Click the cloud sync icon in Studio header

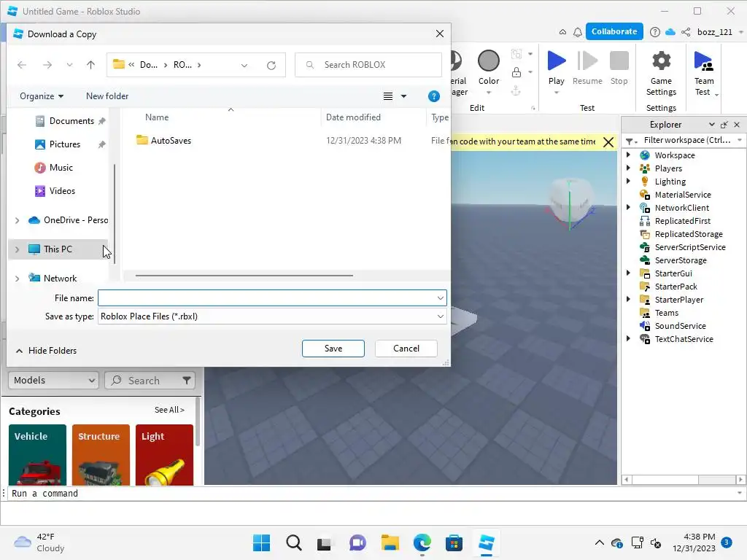670,32
